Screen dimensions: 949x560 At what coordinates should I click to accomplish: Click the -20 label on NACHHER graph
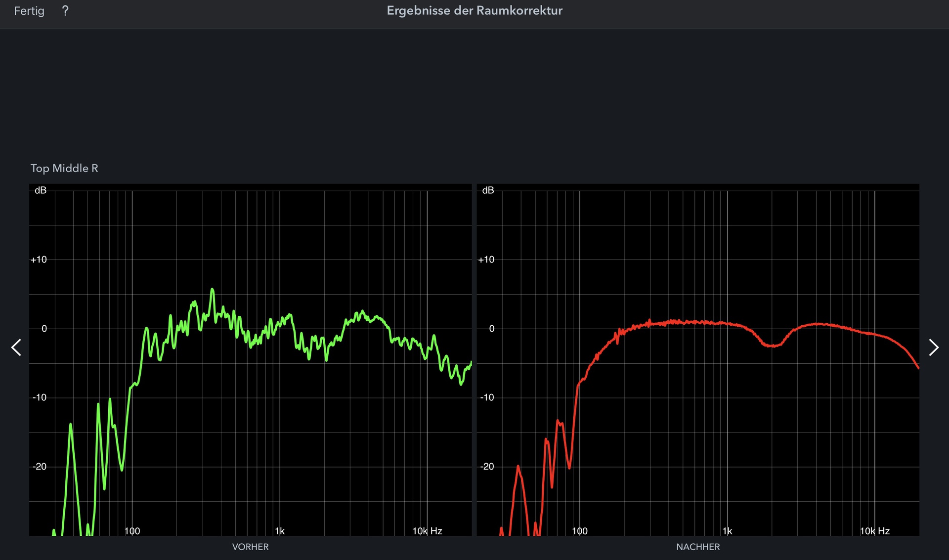(487, 467)
